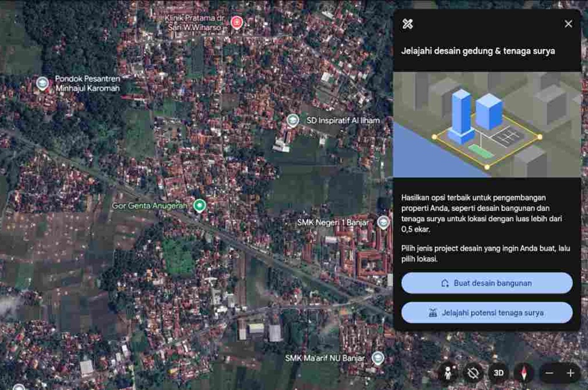Select the Gor Genta Anugerah green marker
The width and height of the screenshot is (588, 390).
coord(199,205)
